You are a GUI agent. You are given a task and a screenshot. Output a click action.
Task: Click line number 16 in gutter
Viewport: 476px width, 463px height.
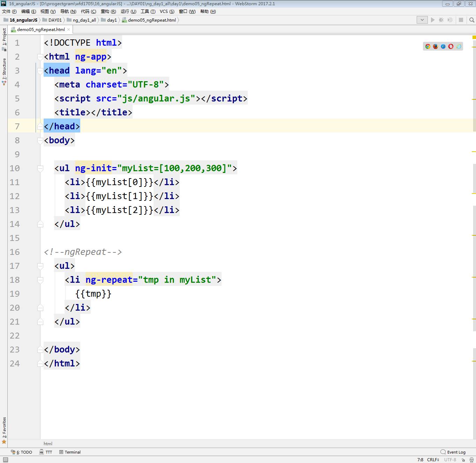[15, 252]
